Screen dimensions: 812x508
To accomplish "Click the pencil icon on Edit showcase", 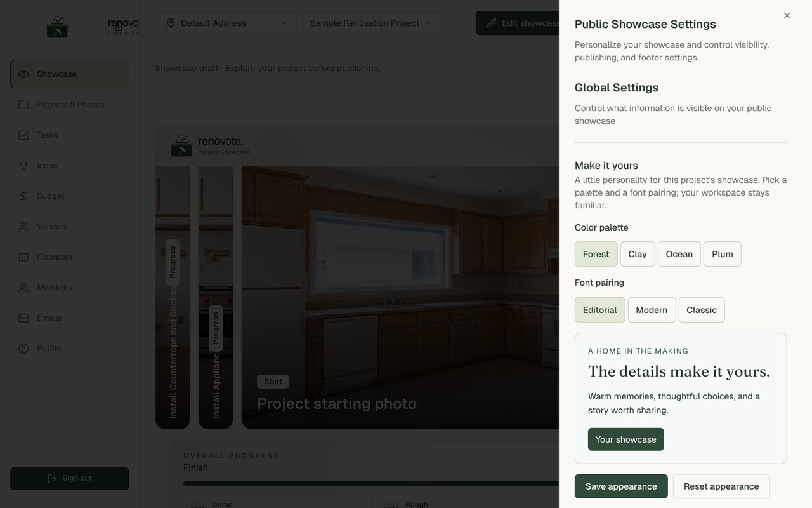I will pos(492,23).
